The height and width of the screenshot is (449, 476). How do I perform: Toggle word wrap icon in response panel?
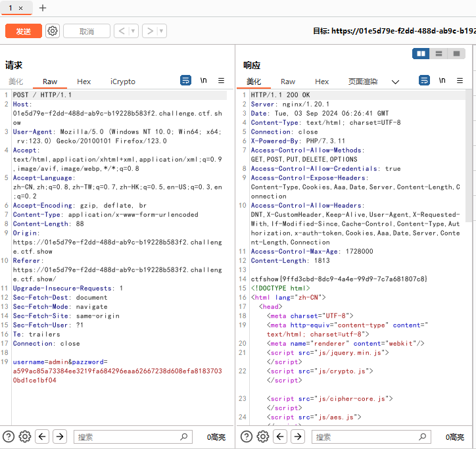(x=424, y=80)
